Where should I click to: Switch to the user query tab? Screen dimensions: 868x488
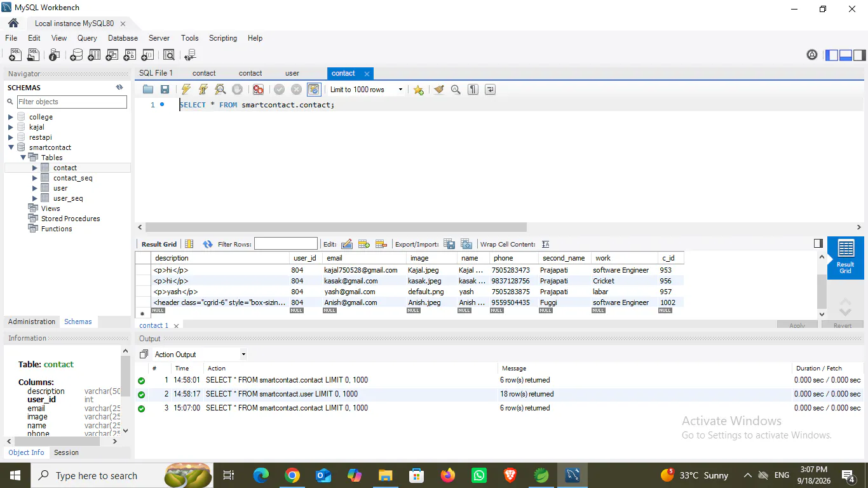pyautogui.click(x=292, y=73)
